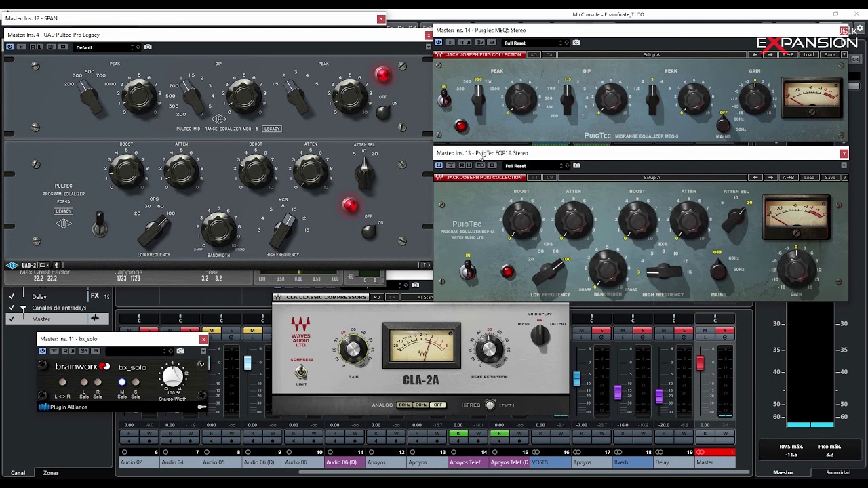Click Load button in PuigTec MEQ5
Viewport: 868px width, 488px height.
pos(809,54)
